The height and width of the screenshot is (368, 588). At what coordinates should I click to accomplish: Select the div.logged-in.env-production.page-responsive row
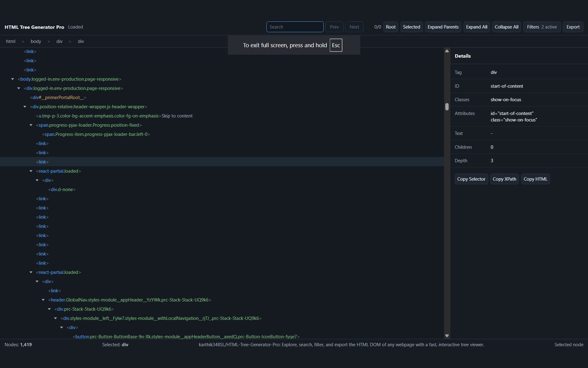[x=222, y=88]
